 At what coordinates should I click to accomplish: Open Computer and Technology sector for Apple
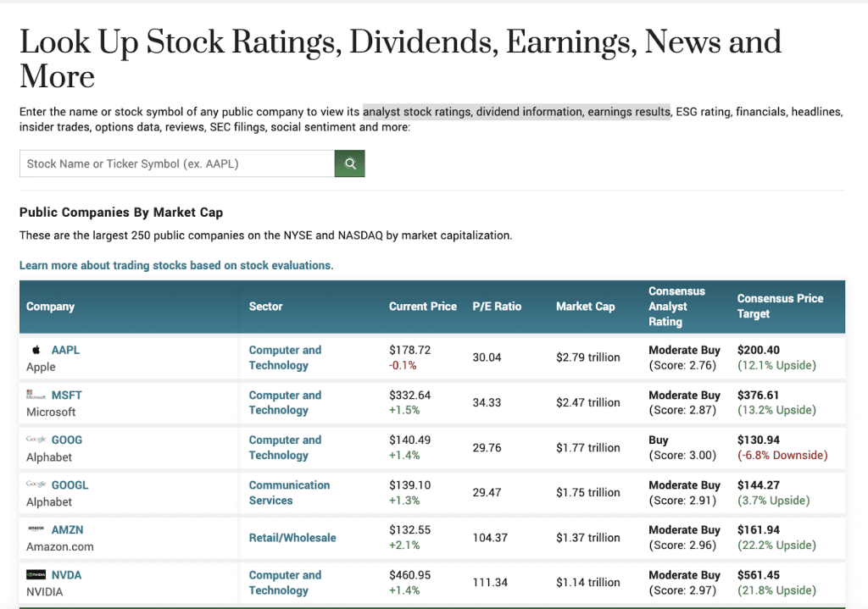coord(285,357)
